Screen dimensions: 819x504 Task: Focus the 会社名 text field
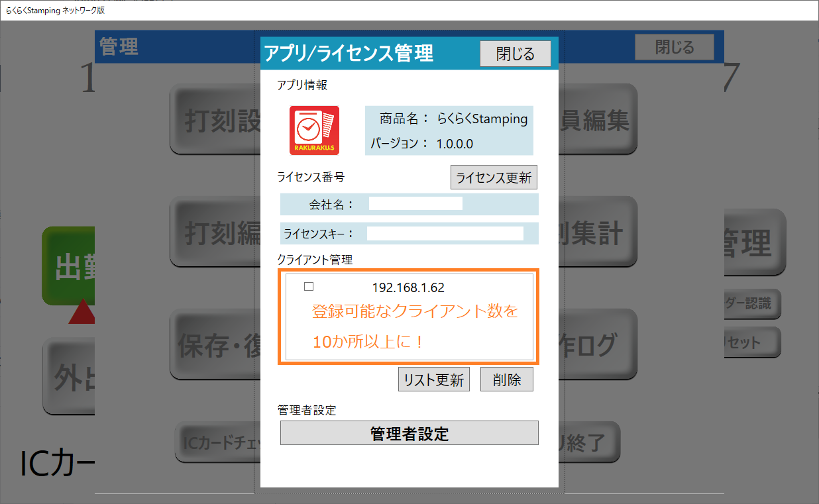point(415,204)
